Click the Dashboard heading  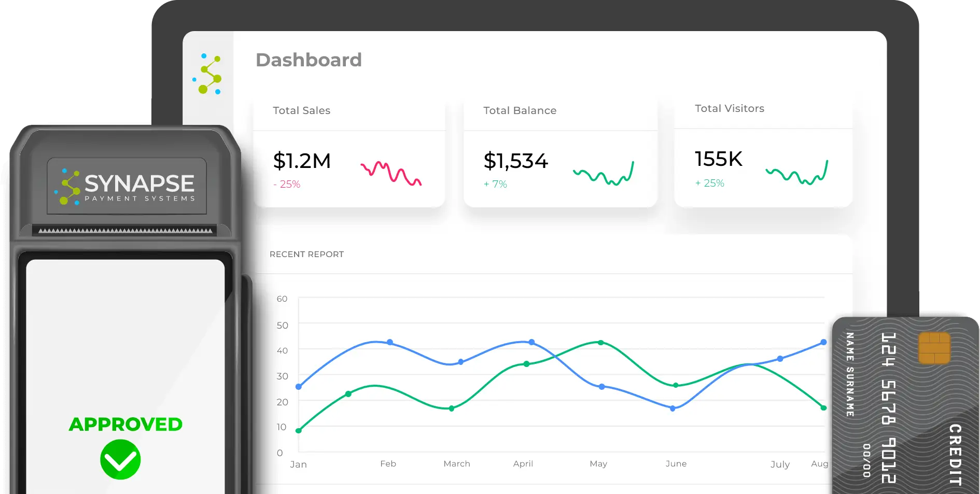[x=309, y=60]
